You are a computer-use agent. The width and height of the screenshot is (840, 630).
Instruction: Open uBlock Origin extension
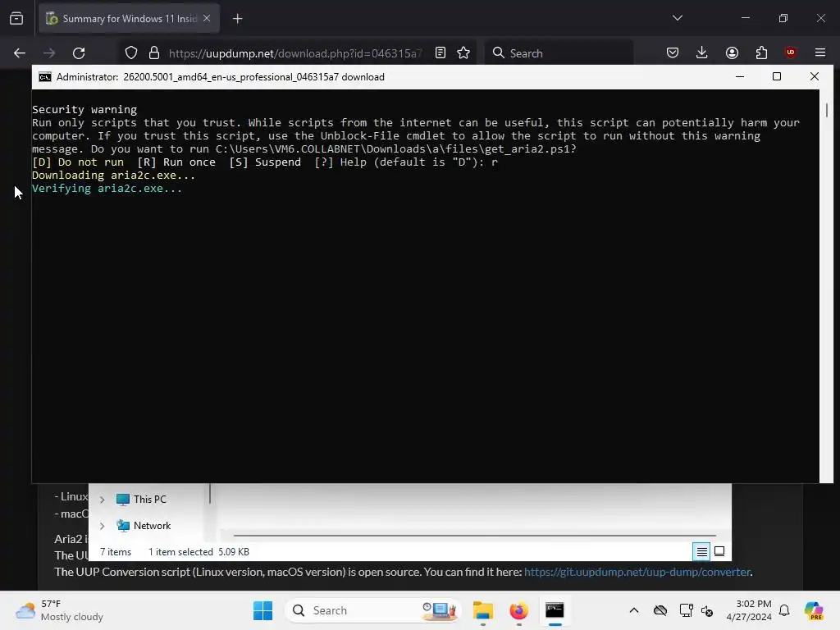pyautogui.click(x=790, y=52)
